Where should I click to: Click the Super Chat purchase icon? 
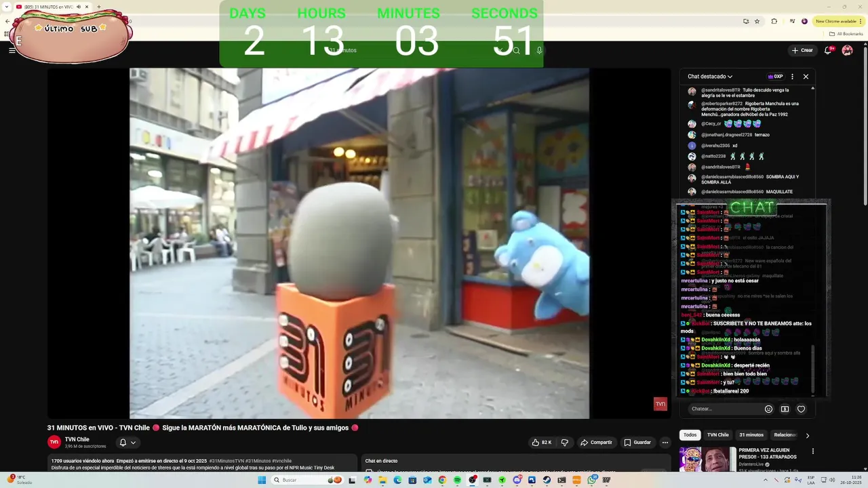[x=785, y=409]
